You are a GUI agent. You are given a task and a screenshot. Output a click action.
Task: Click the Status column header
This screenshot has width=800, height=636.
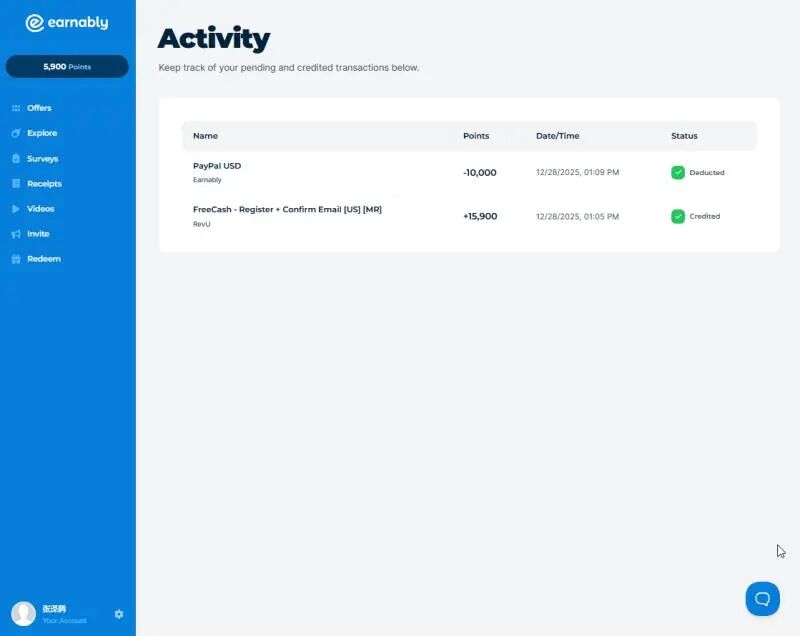tap(684, 136)
